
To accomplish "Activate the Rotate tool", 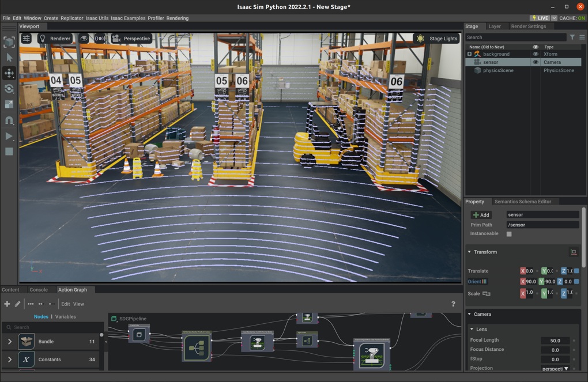I will click(9, 89).
